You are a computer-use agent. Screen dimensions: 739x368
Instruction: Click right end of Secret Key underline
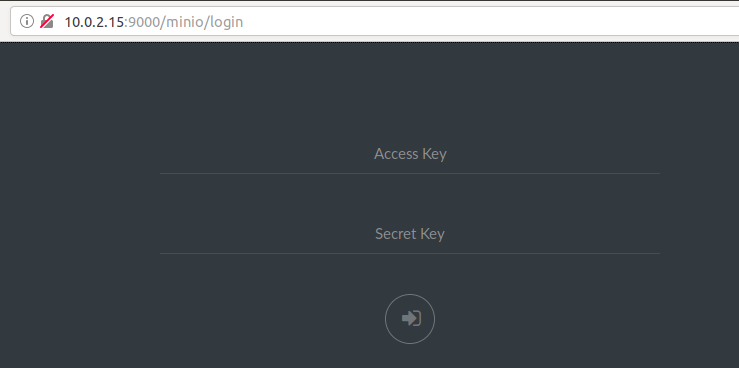[x=657, y=254]
